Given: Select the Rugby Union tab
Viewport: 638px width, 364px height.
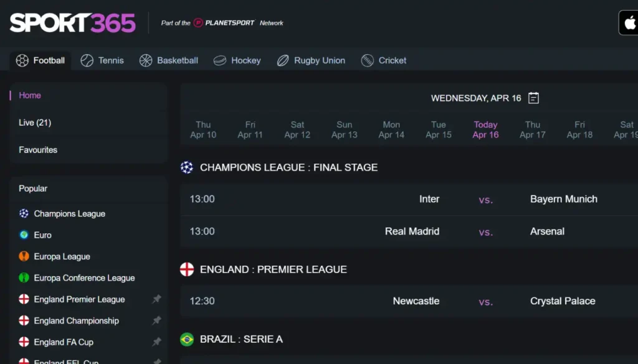Looking at the screenshot, I should click(x=311, y=60).
